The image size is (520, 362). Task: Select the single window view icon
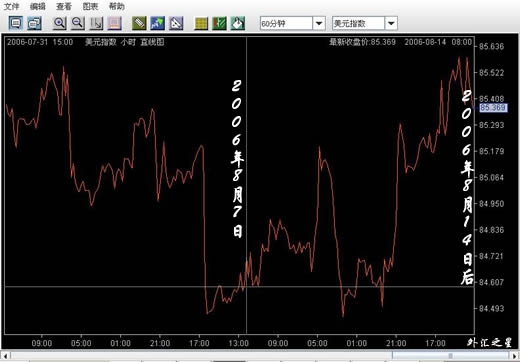point(16,23)
